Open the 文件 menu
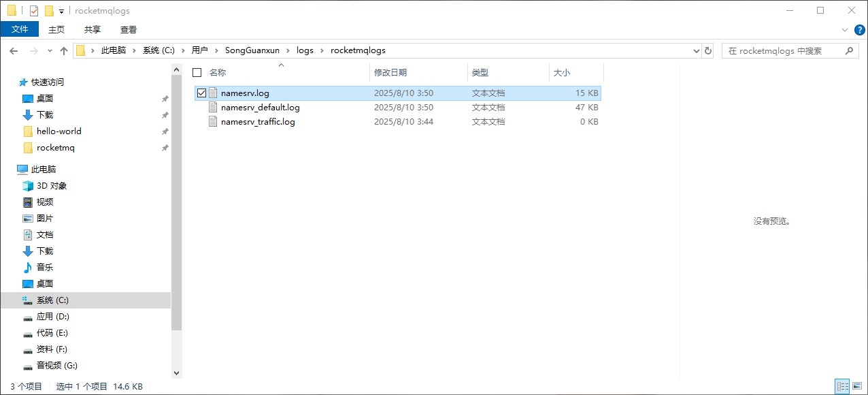Viewport: 868px width, 395px height. pos(20,29)
